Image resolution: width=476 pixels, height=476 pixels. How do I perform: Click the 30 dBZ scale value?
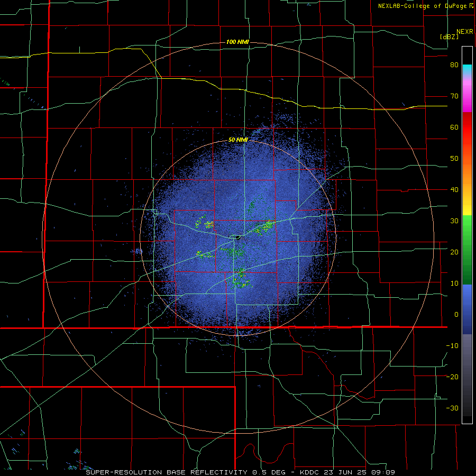pyautogui.click(x=454, y=221)
